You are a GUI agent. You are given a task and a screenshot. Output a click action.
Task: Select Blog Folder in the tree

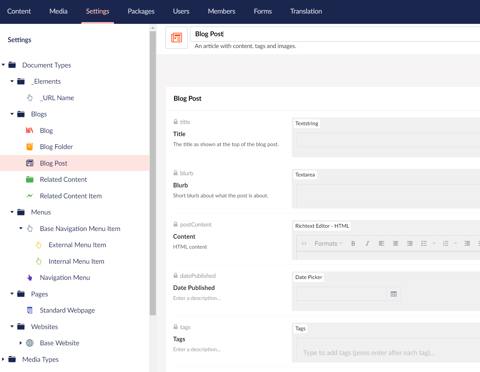[x=56, y=147]
